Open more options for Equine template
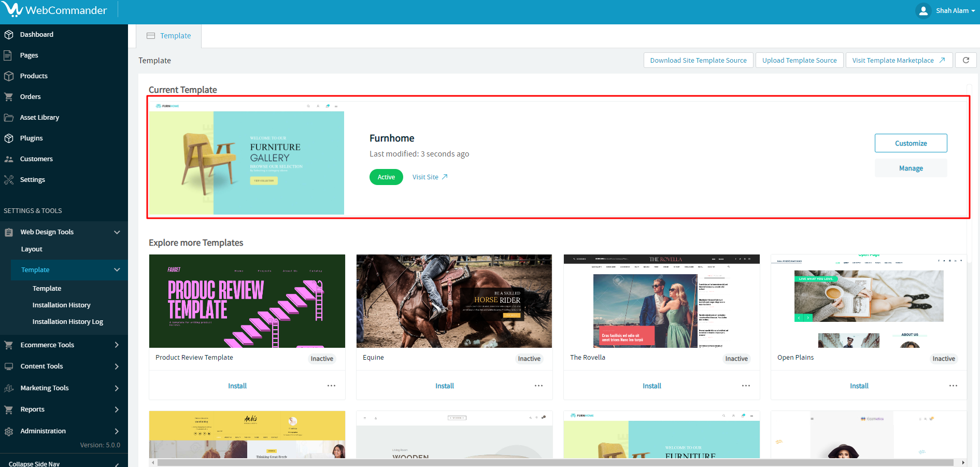Screen dimensions: 980x467 tap(538, 386)
